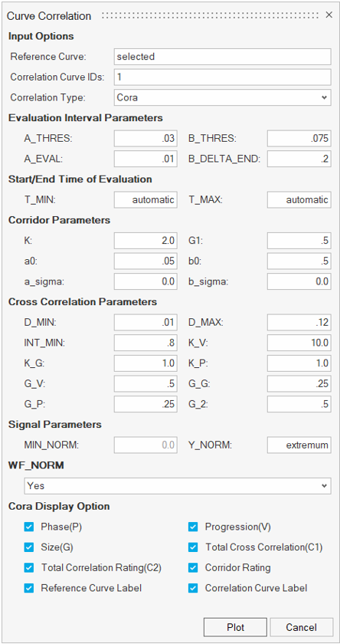
Task: Click the D_MAX input field
Action: (299, 323)
